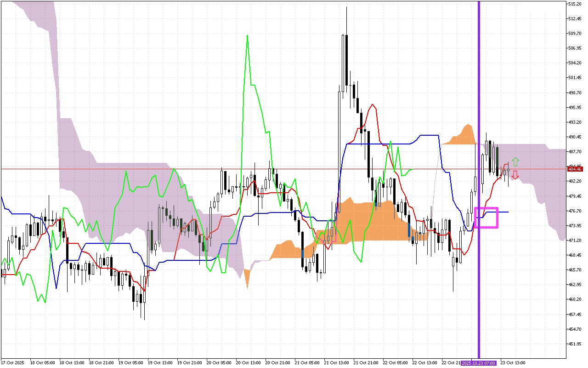
Task: Click the 498.70 price scale label
Action: 575,92
